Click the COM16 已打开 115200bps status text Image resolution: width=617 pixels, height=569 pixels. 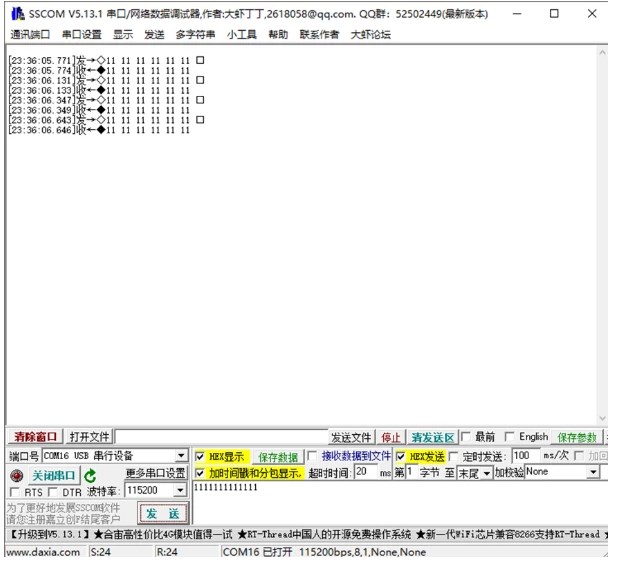324,552
